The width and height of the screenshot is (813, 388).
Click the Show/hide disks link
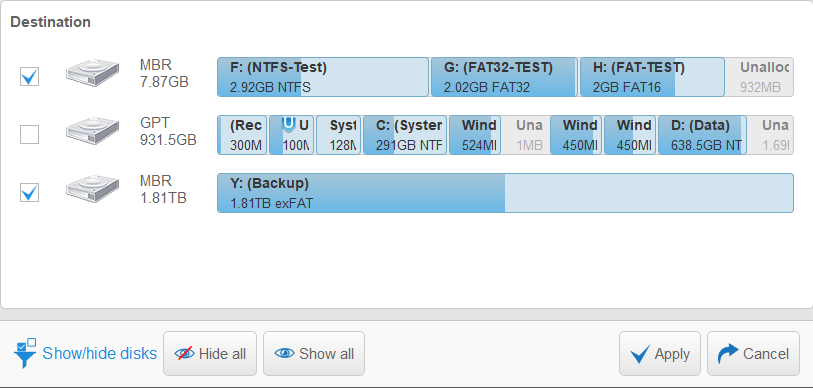click(x=100, y=354)
